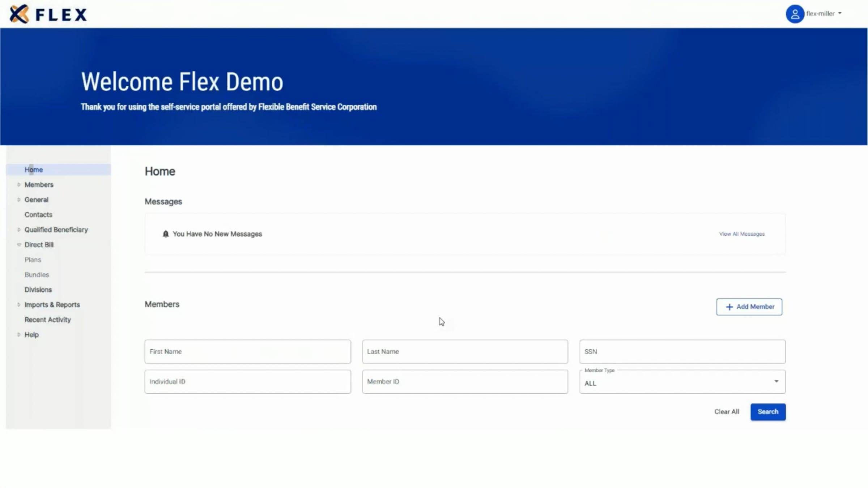Expand the flex-miller account dropdown arrow
The width and height of the screenshot is (868, 488).
(x=840, y=13)
